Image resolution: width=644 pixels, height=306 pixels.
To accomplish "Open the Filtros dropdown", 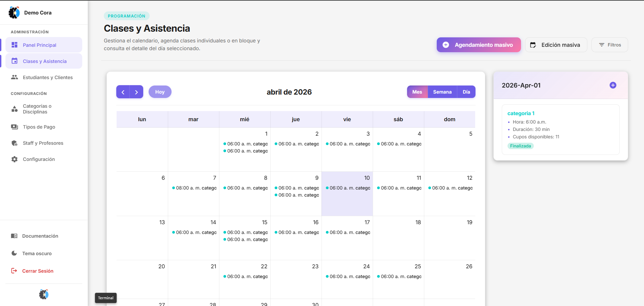I will tap(610, 44).
